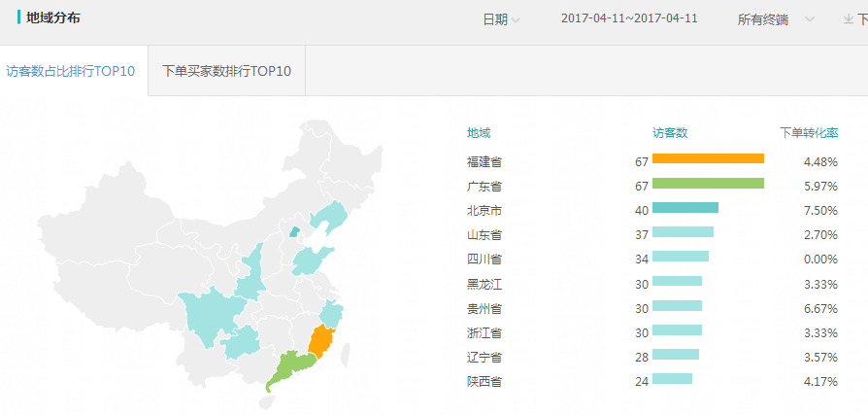Select the 黑龙江 row label

pos(484,284)
